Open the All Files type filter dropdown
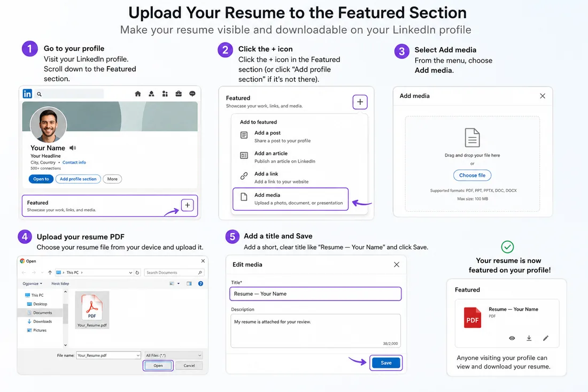Screen dimensions: 588x392 (173, 355)
